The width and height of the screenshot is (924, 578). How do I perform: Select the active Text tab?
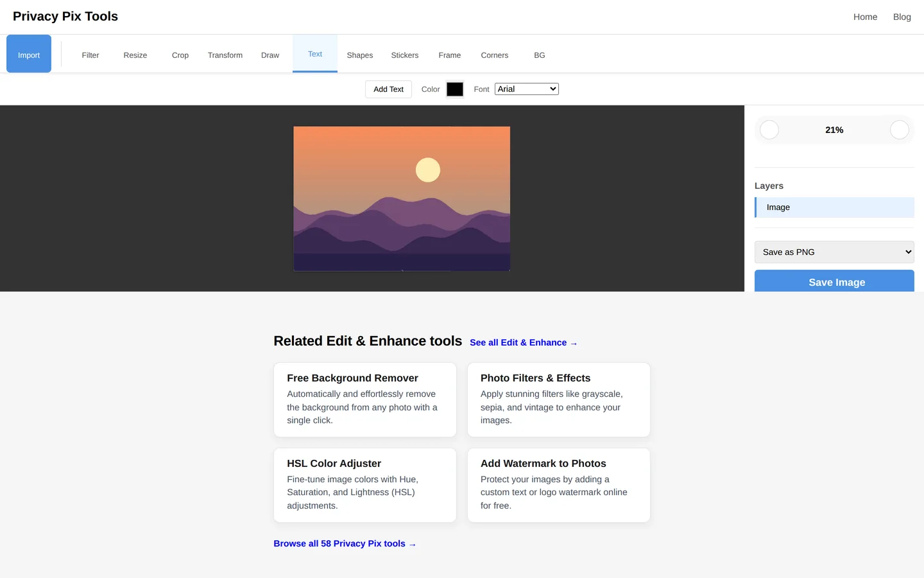click(x=315, y=54)
